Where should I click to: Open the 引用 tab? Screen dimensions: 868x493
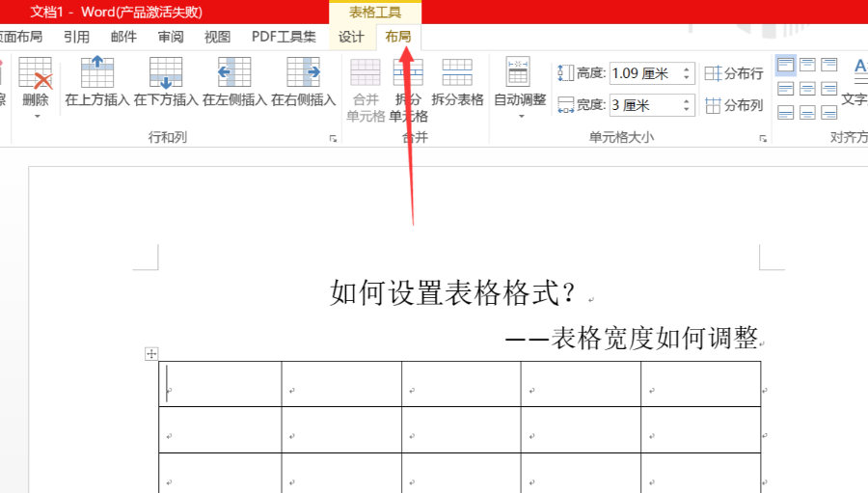(x=76, y=37)
